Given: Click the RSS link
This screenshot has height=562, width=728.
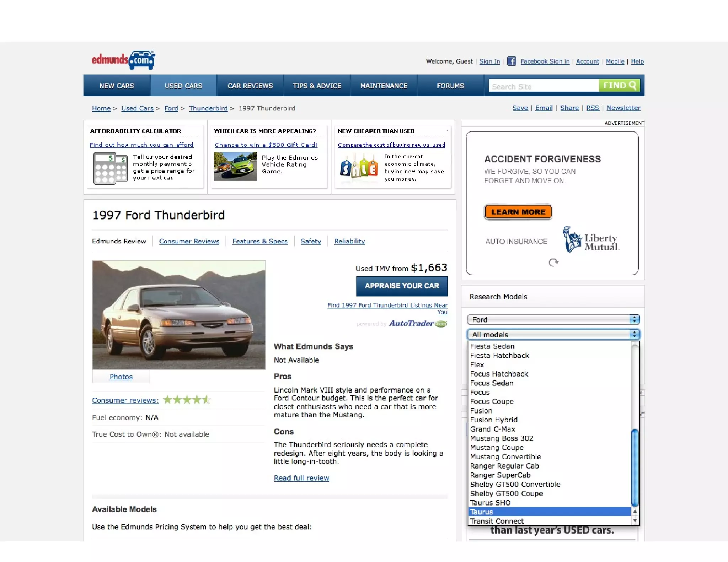Looking at the screenshot, I should pos(592,108).
